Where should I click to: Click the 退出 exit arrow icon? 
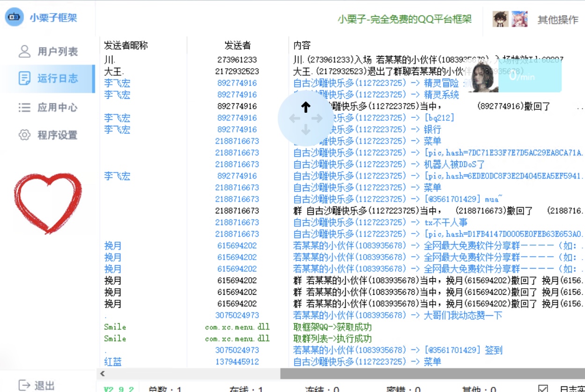[24, 385]
